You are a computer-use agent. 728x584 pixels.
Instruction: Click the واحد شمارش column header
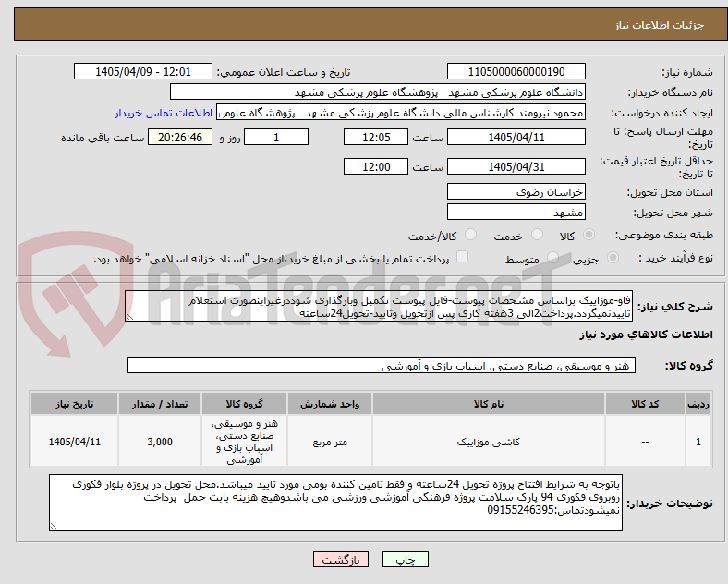[330, 404]
